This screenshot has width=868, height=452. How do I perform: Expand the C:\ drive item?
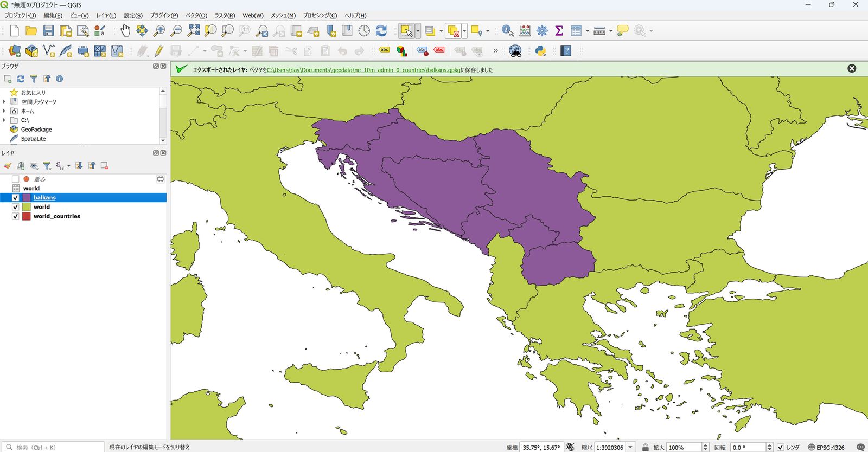(4, 120)
